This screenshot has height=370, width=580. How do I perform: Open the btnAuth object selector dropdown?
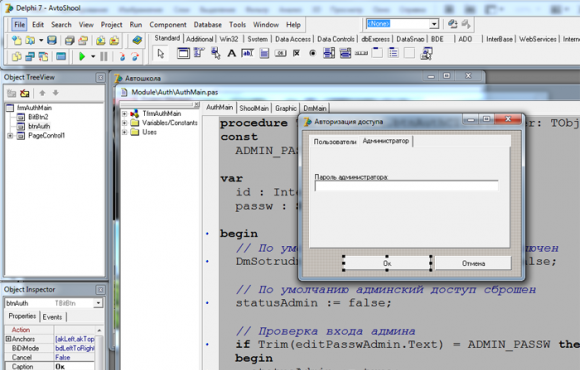tap(98, 303)
